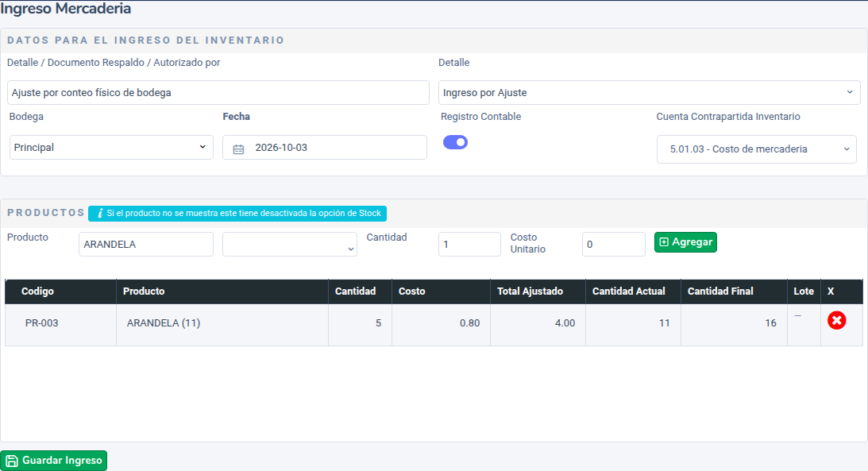Click the 4.00 total ajustado cell

coord(538,325)
